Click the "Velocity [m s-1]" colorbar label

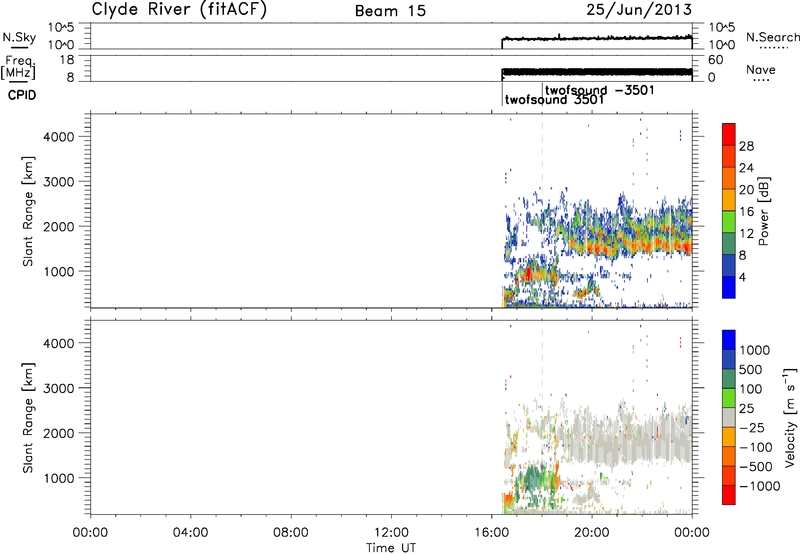click(x=790, y=417)
